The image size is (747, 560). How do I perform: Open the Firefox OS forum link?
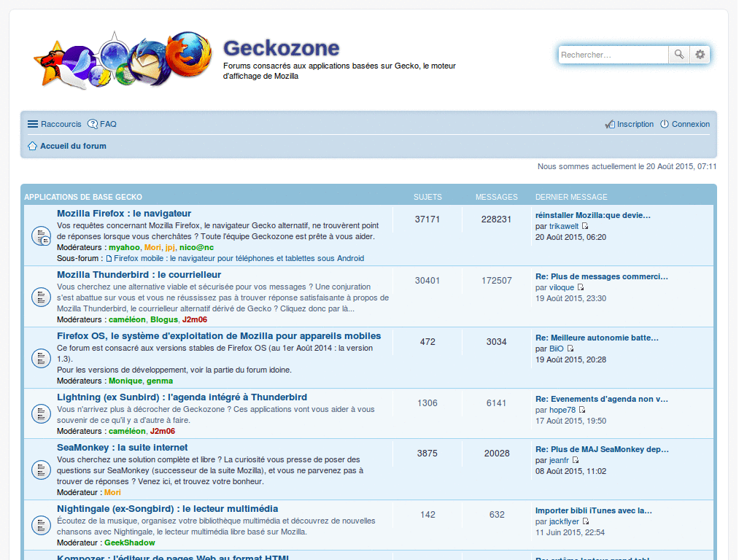[x=219, y=335]
